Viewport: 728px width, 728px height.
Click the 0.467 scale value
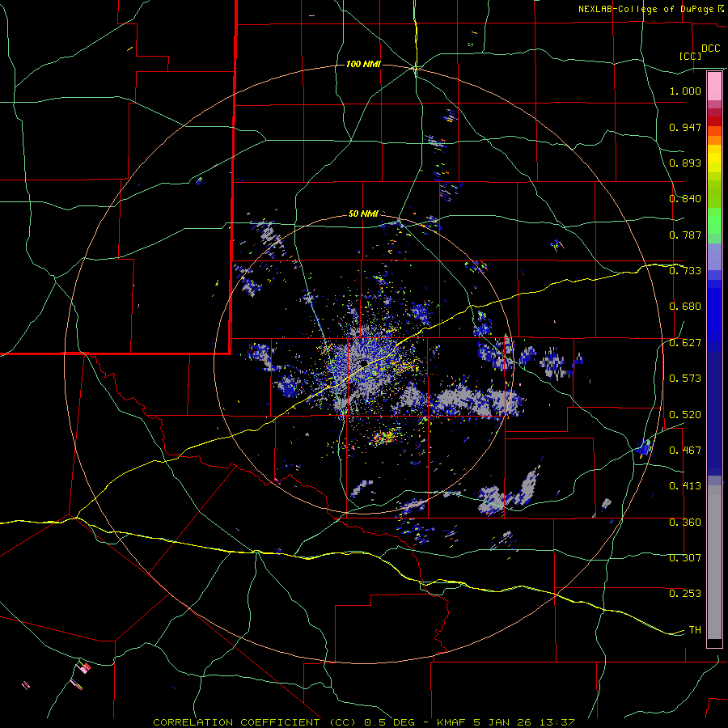pyautogui.click(x=685, y=451)
